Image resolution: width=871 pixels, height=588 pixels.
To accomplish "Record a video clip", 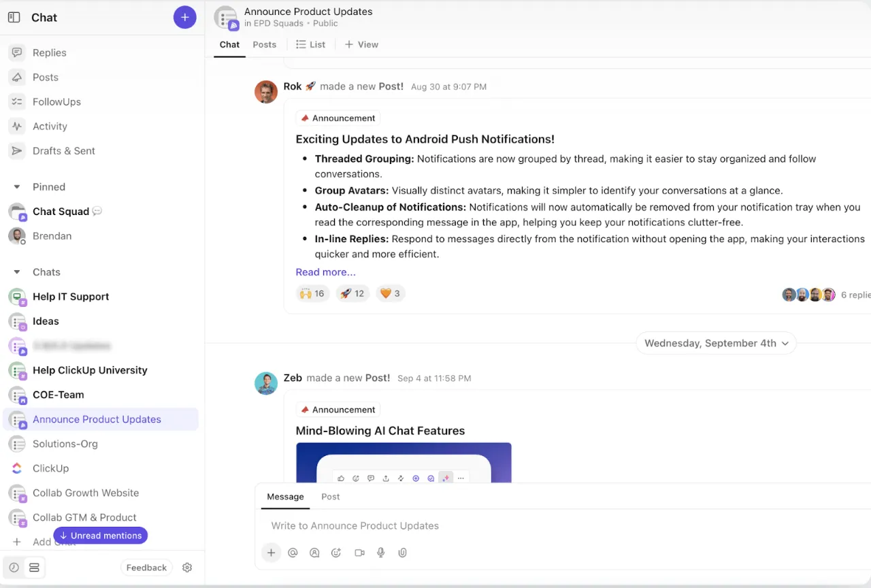I will (359, 553).
